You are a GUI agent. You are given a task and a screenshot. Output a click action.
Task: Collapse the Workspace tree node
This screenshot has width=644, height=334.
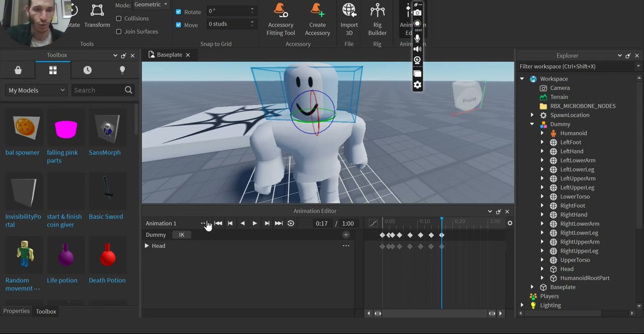click(x=522, y=79)
